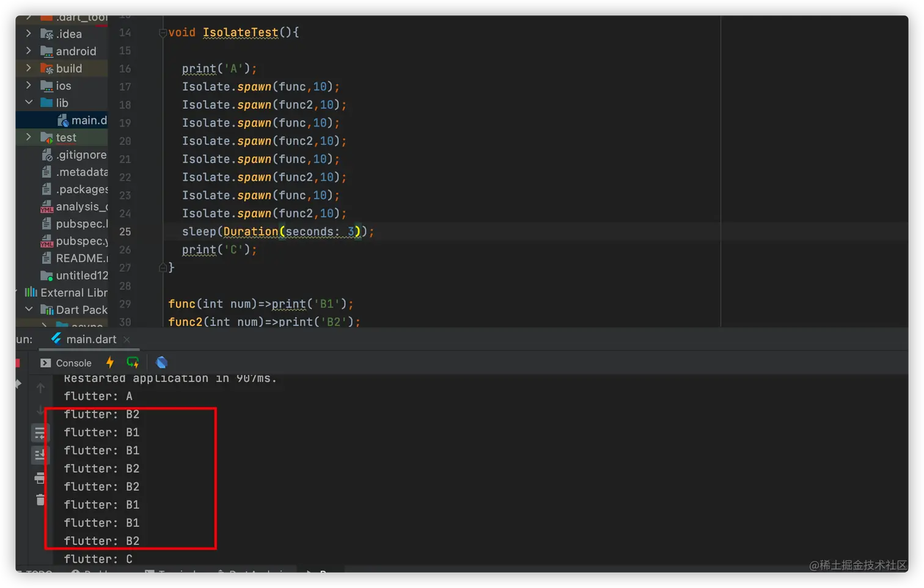Click the Flutter Hot Reload lightning icon

[x=110, y=363]
